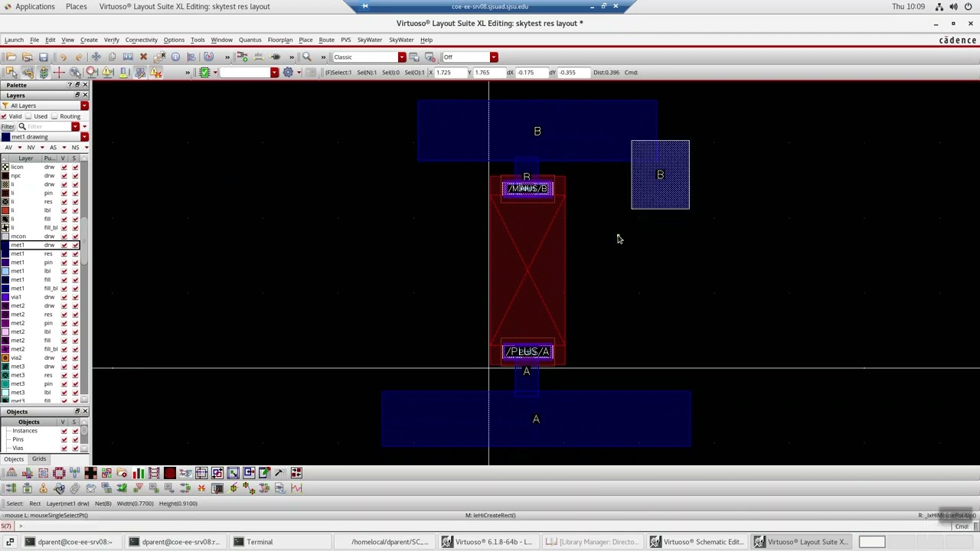Screen dimensions: 980x551
Task: Click the Align tool icon
Action: point(191,57)
